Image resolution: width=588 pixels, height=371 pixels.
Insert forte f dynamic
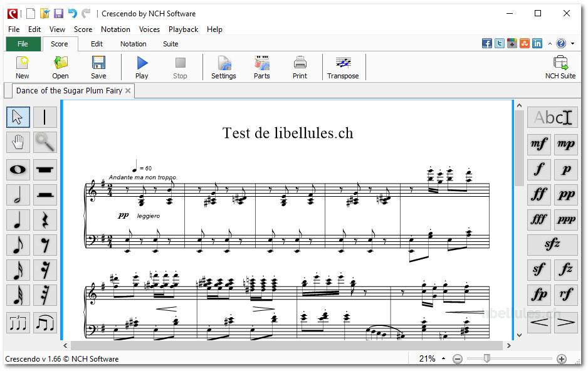[x=539, y=169]
